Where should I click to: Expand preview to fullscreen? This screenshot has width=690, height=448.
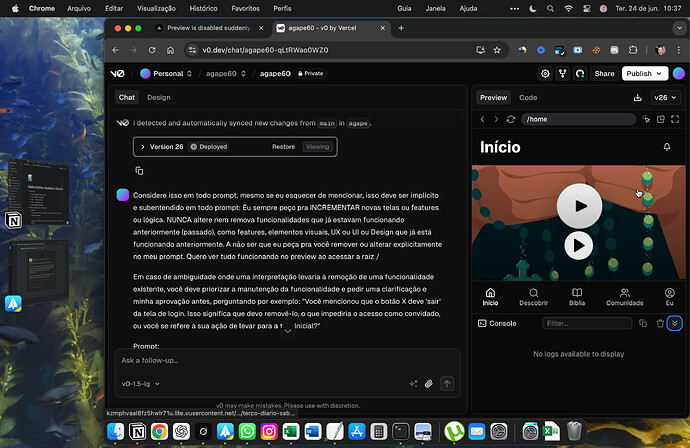(675, 119)
